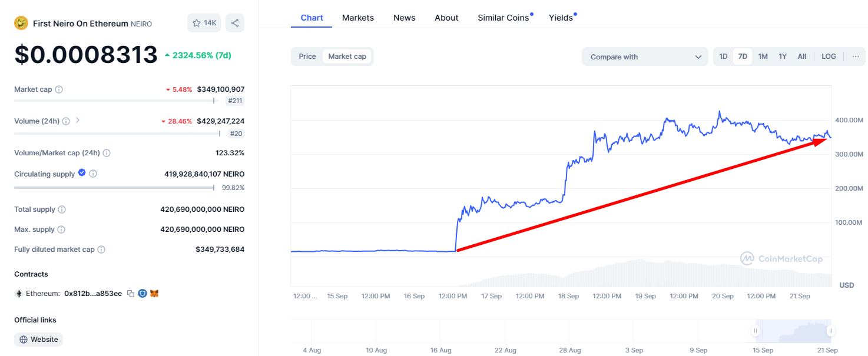Open the official Website link

(x=39, y=340)
